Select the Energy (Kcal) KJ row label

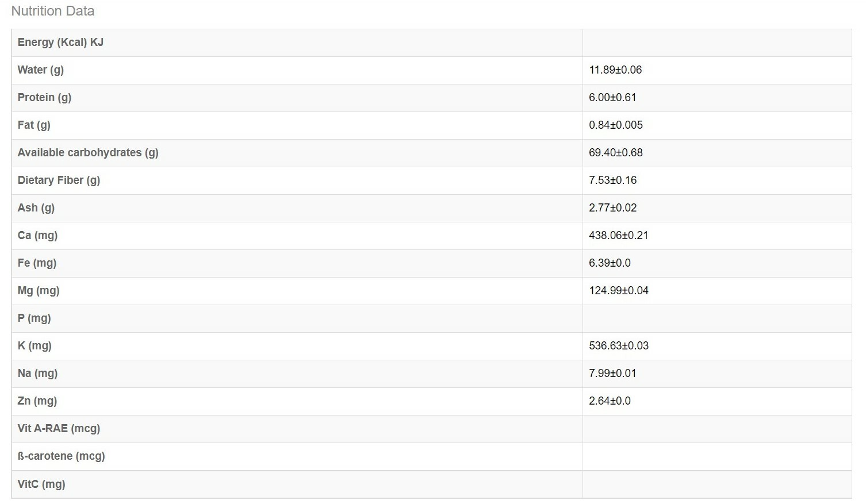60,43
